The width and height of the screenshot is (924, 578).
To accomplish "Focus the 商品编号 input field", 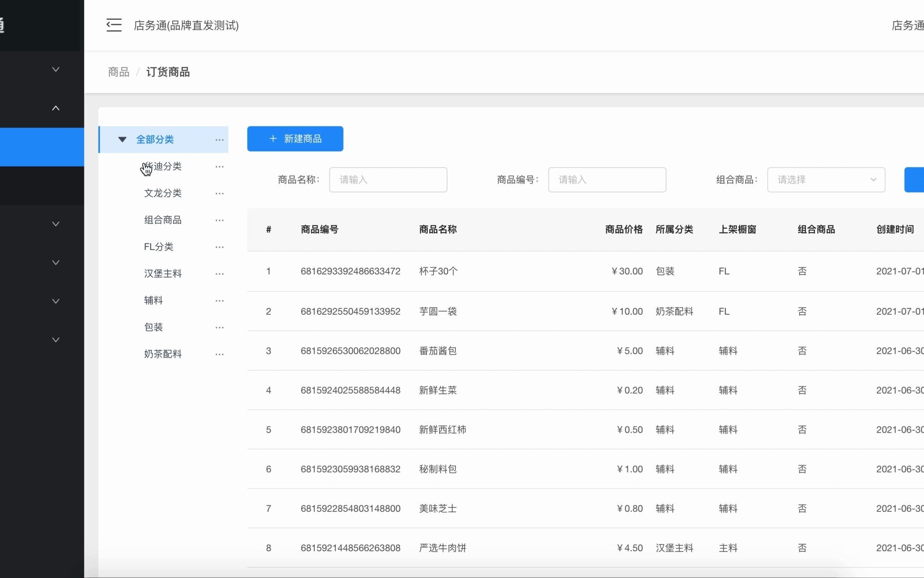I will click(607, 180).
